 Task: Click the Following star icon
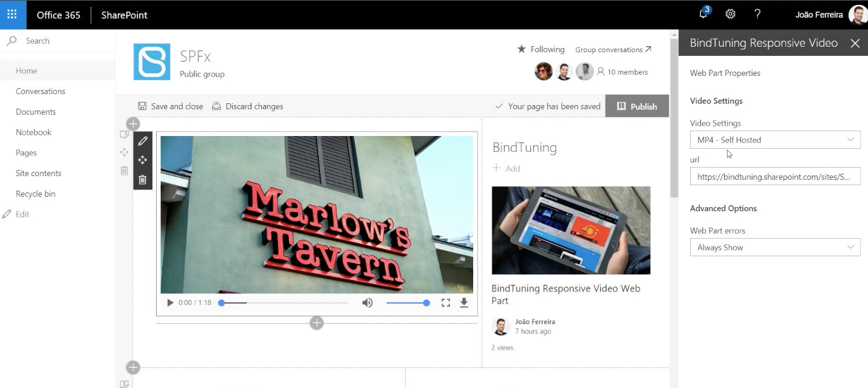pos(521,49)
